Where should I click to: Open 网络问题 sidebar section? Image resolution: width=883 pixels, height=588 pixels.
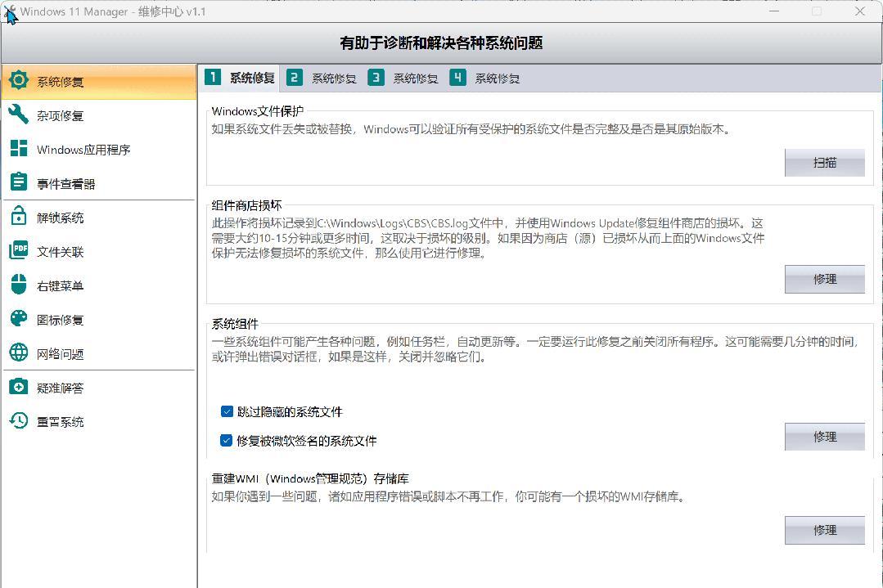99,354
